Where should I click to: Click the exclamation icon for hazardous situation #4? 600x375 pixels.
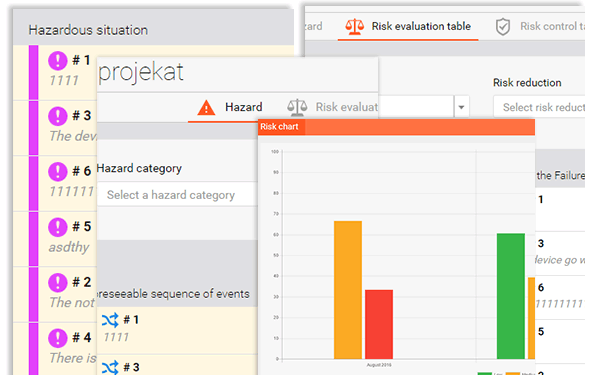pos(58,338)
